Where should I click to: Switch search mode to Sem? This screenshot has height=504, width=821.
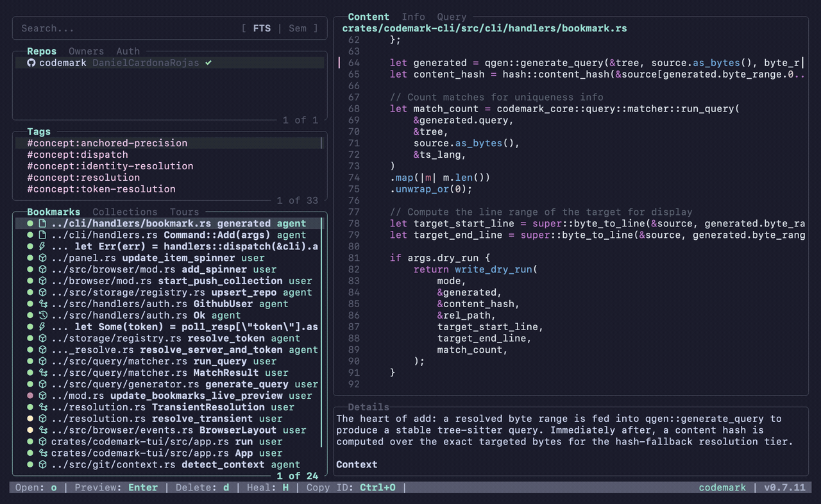pos(298,28)
